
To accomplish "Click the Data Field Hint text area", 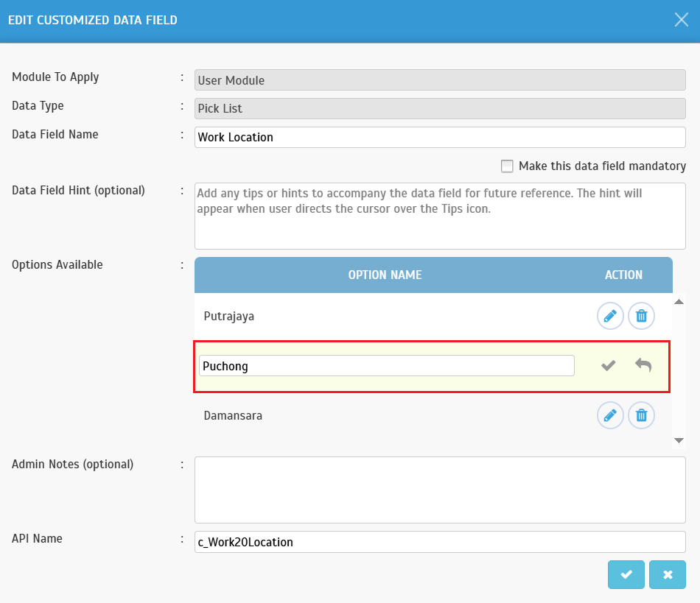I will pyautogui.click(x=440, y=216).
